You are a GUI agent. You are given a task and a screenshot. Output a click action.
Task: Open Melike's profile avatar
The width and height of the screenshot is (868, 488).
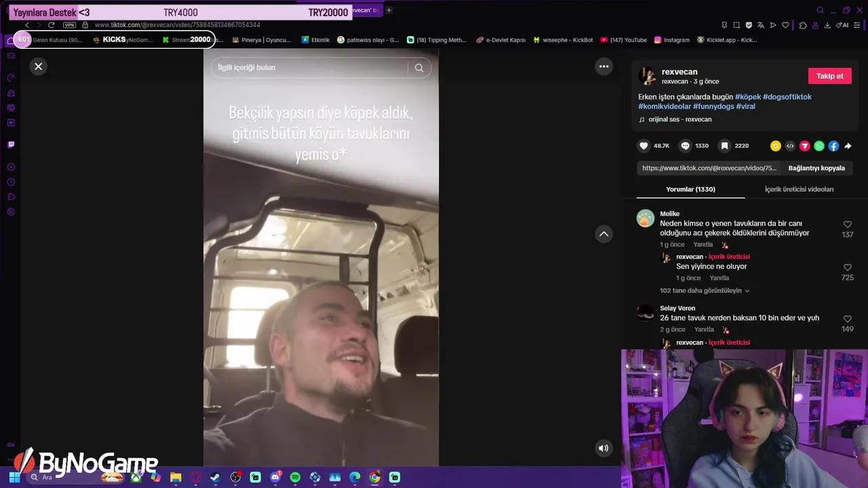(645, 218)
